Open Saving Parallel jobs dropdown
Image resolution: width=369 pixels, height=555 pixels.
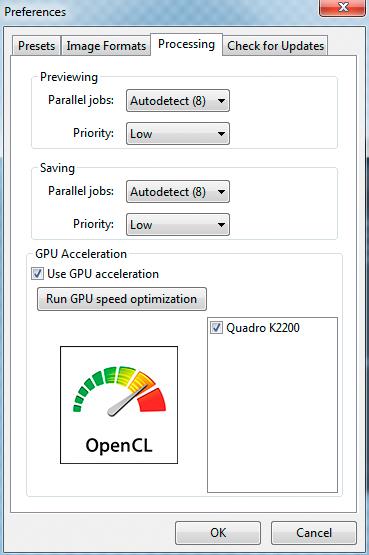(178, 192)
